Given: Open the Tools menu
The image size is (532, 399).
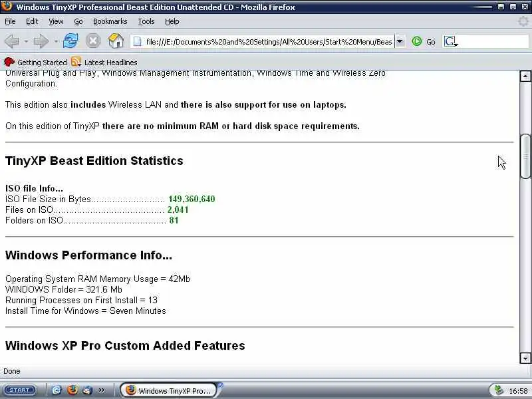Looking at the screenshot, I should [x=146, y=21].
